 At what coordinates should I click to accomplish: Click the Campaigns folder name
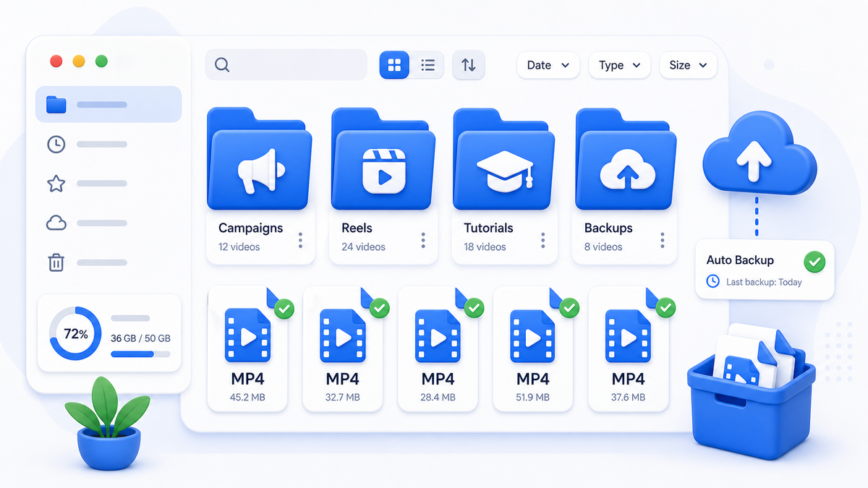[x=250, y=228]
